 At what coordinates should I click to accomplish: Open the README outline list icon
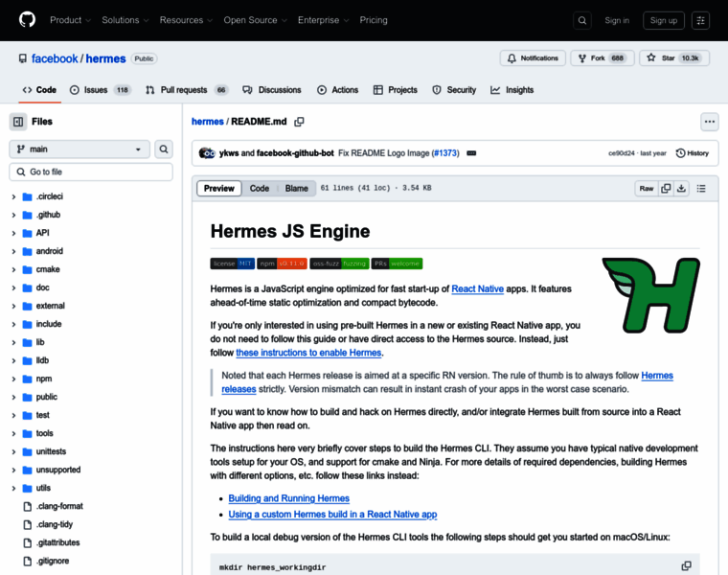pos(701,188)
